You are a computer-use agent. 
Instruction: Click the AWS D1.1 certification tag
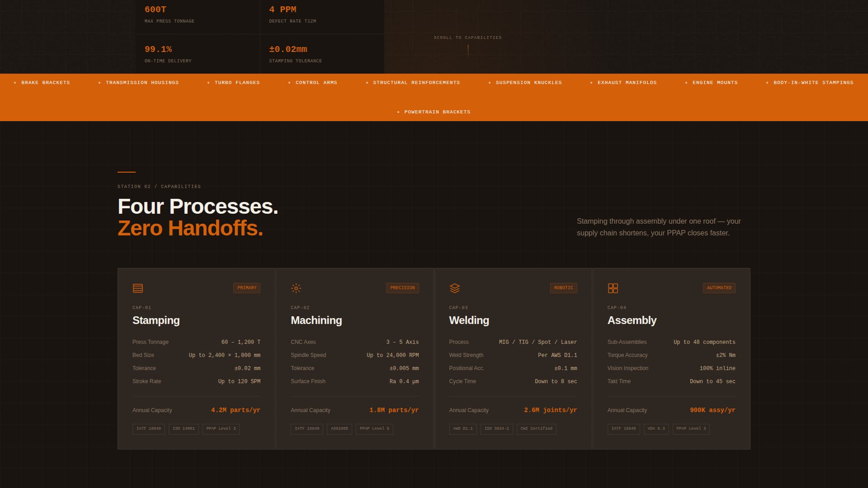point(463,429)
